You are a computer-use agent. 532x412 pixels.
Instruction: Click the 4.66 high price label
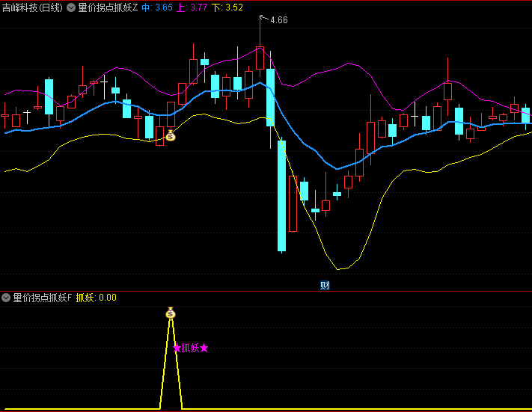click(x=279, y=20)
